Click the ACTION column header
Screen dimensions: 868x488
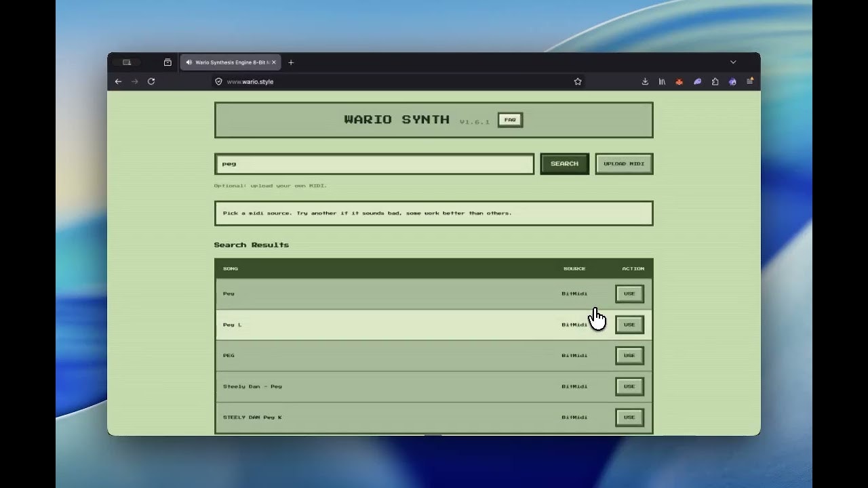pos(633,268)
